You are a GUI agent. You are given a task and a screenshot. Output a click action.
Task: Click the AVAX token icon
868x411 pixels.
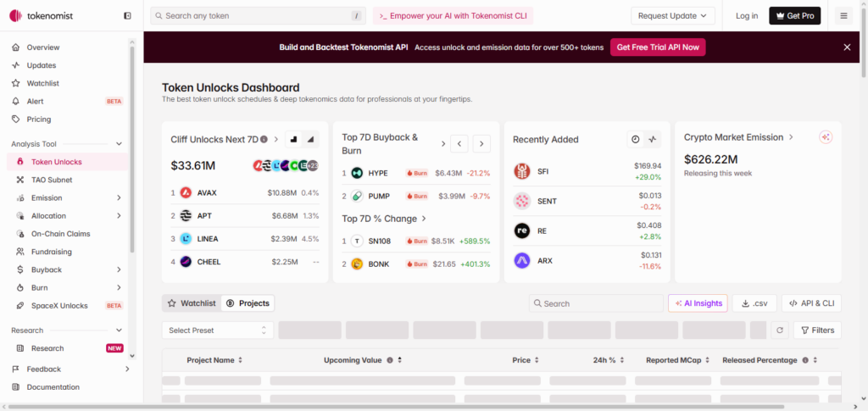coord(186,192)
